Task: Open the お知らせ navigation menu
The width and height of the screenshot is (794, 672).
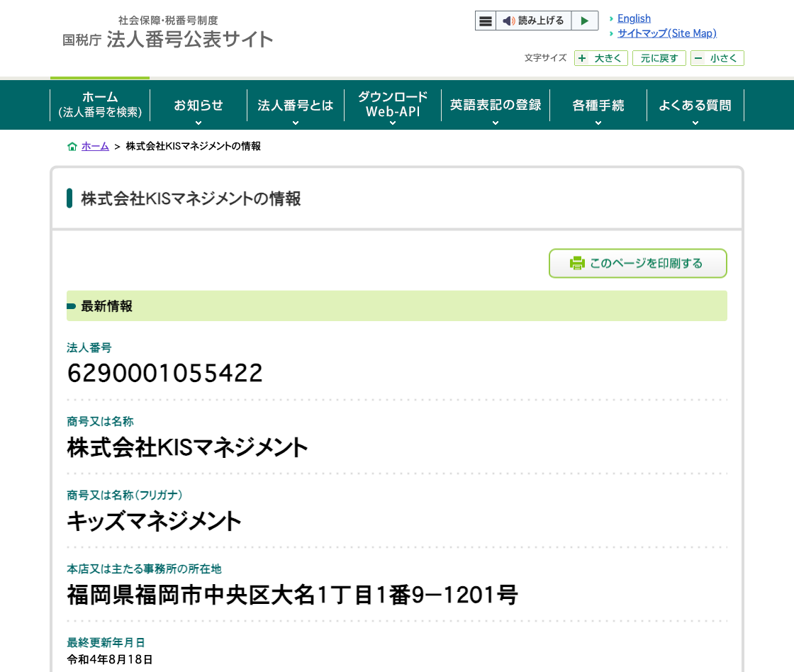Action: coord(198,105)
